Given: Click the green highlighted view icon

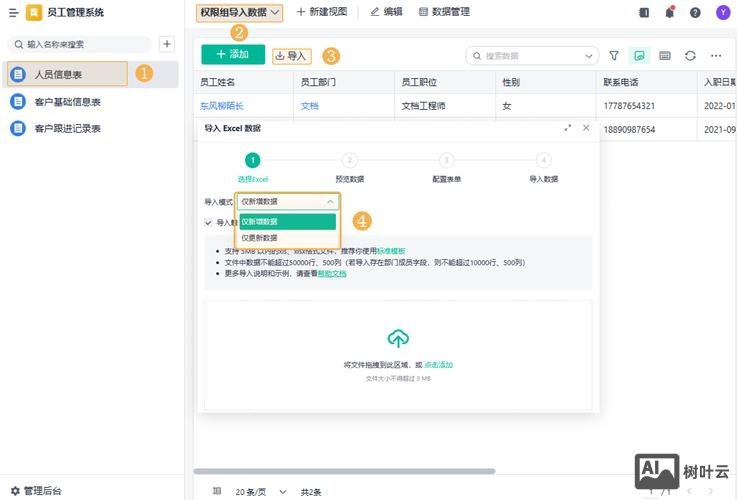Looking at the screenshot, I should pyautogui.click(x=639, y=55).
